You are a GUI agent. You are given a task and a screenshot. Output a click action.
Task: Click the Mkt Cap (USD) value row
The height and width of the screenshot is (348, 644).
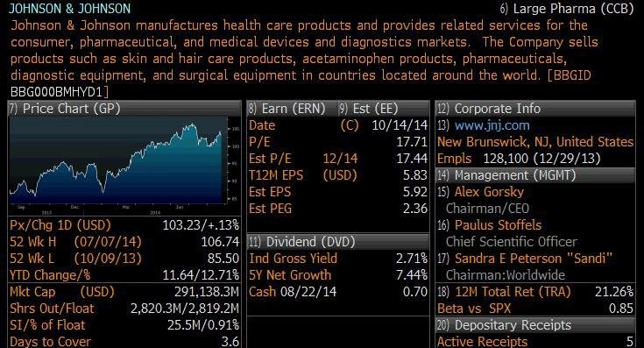pyautogui.click(x=124, y=292)
